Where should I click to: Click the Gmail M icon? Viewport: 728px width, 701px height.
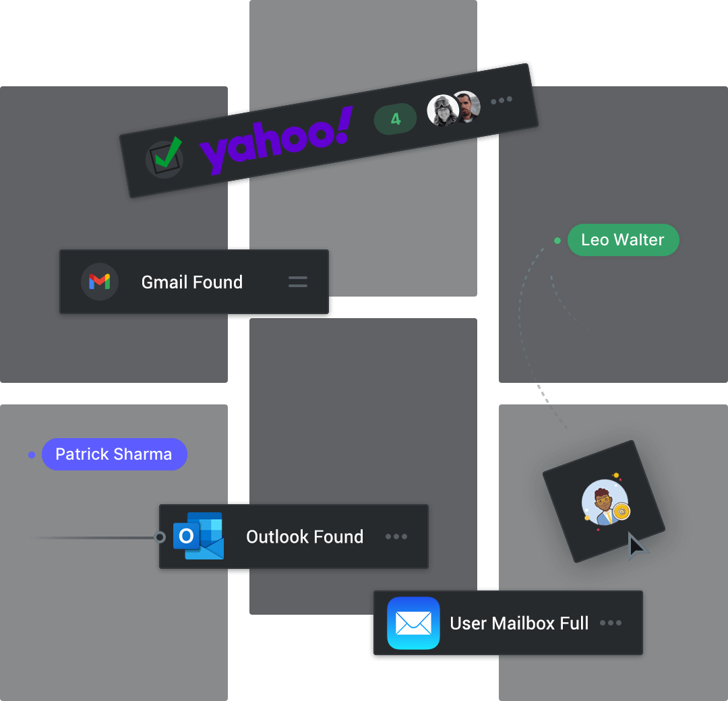[99, 282]
